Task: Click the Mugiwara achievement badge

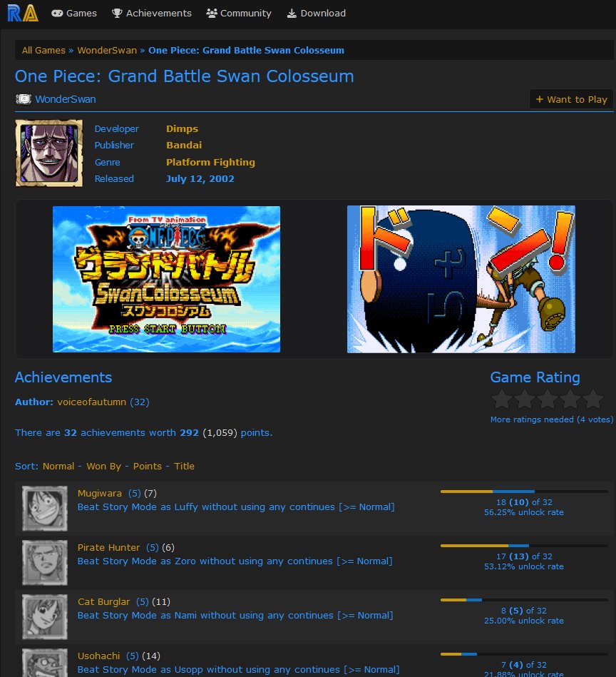Action: coord(45,509)
